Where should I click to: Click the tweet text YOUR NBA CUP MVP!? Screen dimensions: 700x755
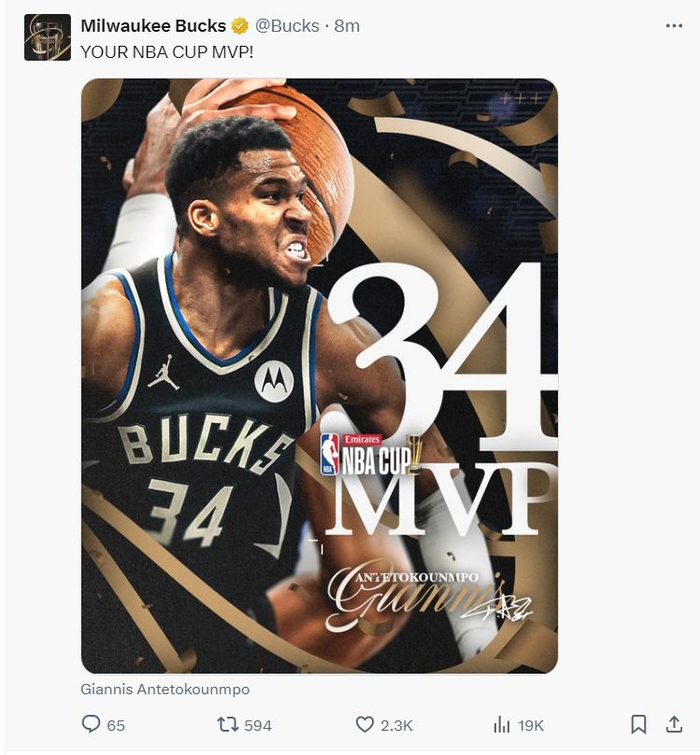point(167,52)
